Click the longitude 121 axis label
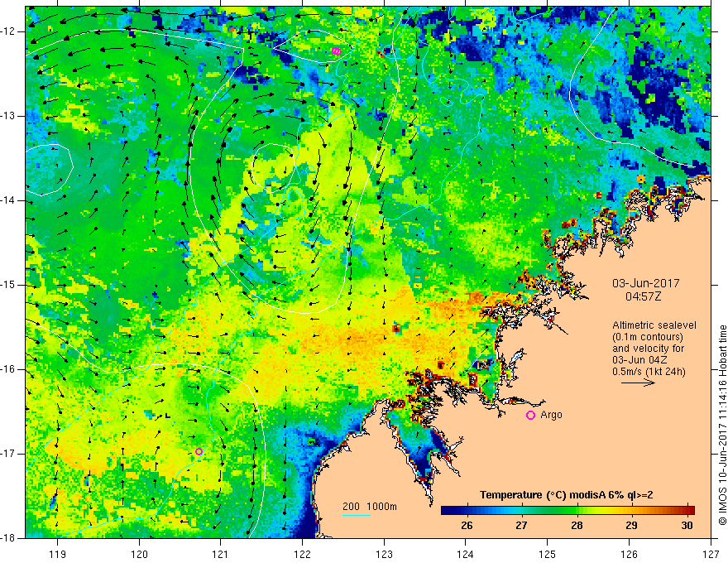The width and height of the screenshot is (728, 563). pos(221,554)
